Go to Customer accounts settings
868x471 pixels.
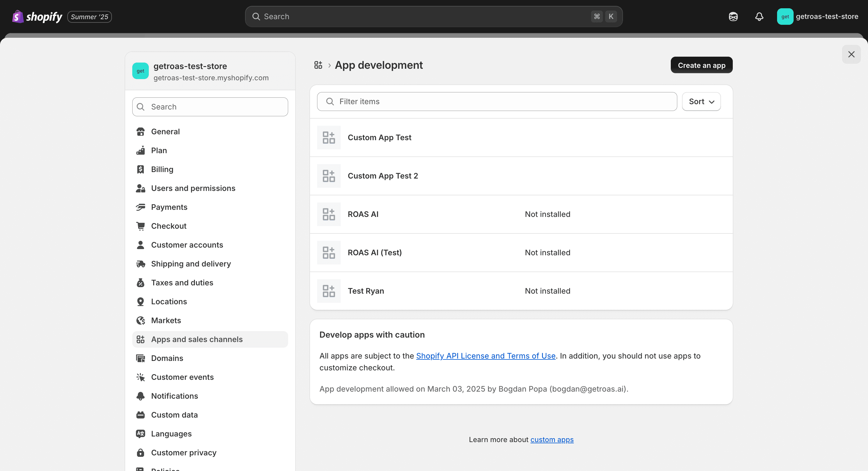(x=210, y=245)
